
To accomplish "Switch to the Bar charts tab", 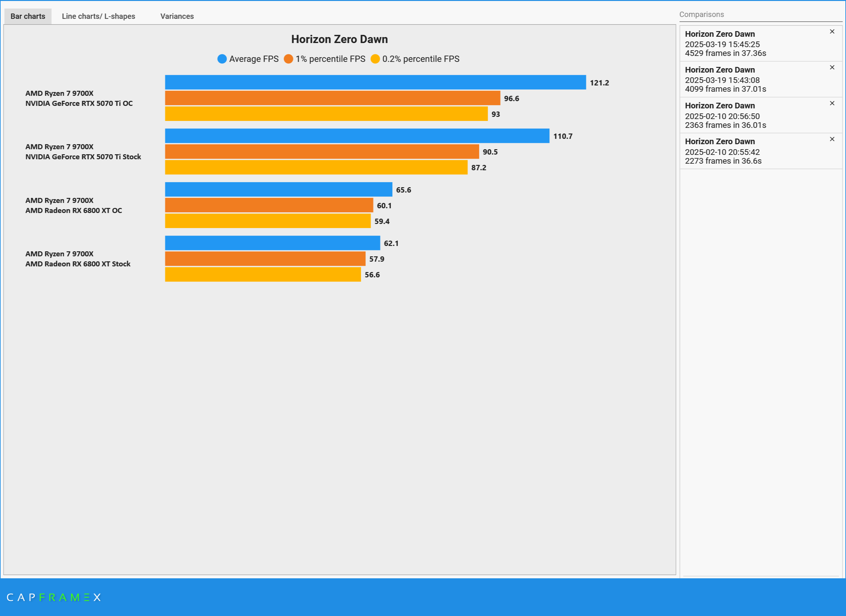I will tap(28, 16).
